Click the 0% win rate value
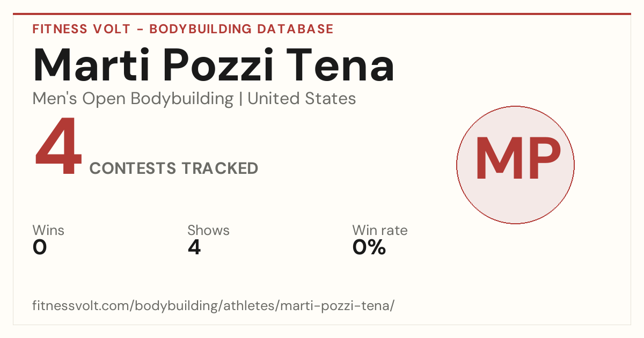The width and height of the screenshot is (644, 338). [x=369, y=247]
